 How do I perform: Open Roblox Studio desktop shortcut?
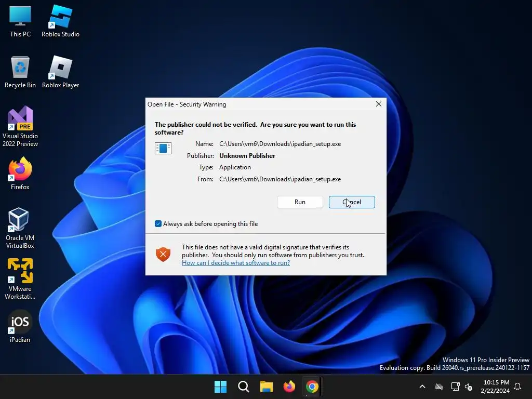click(60, 22)
